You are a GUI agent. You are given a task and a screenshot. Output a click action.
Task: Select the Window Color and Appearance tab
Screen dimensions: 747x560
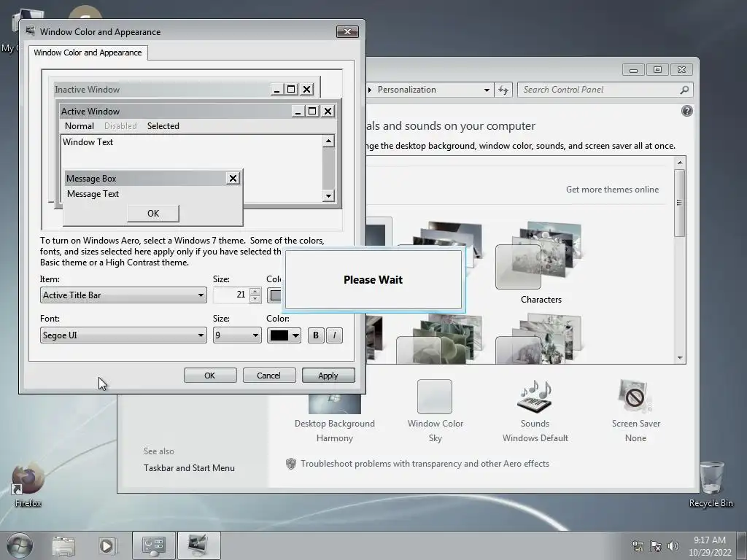tap(88, 52)
